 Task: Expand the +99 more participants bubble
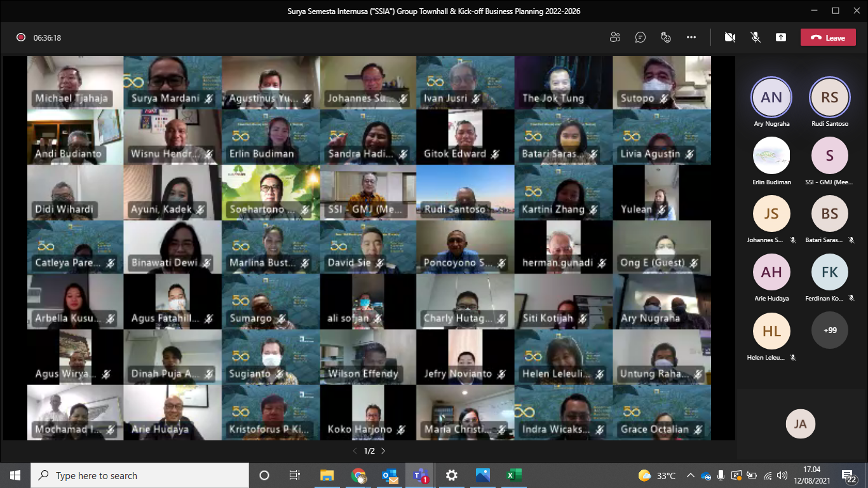point(829,330)
